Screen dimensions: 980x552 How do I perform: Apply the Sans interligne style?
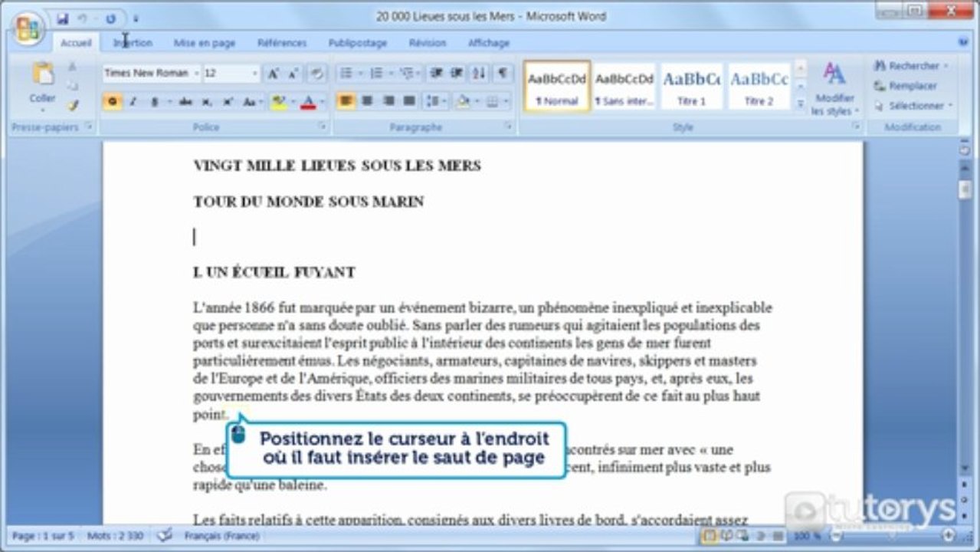(624, 87)
